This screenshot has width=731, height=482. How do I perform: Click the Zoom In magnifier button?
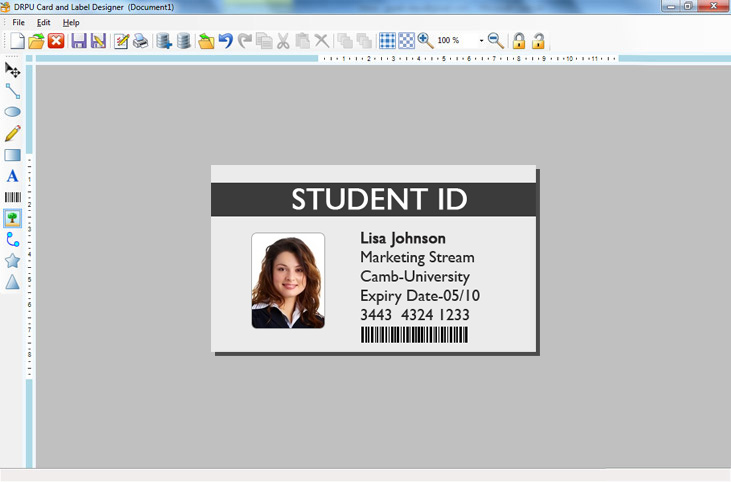(x=425, y=41)
